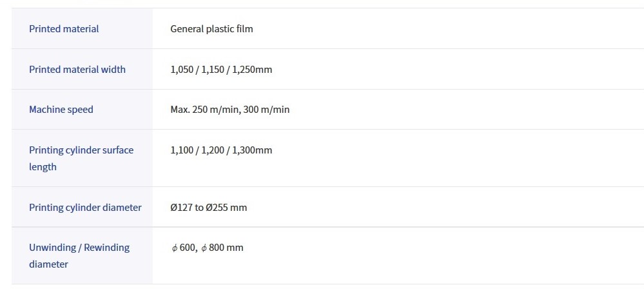This screenshot has height=296, width=644.
Task: Select the 1,050 / 1,150 / 1,250mm text
Action: point(221,69)
